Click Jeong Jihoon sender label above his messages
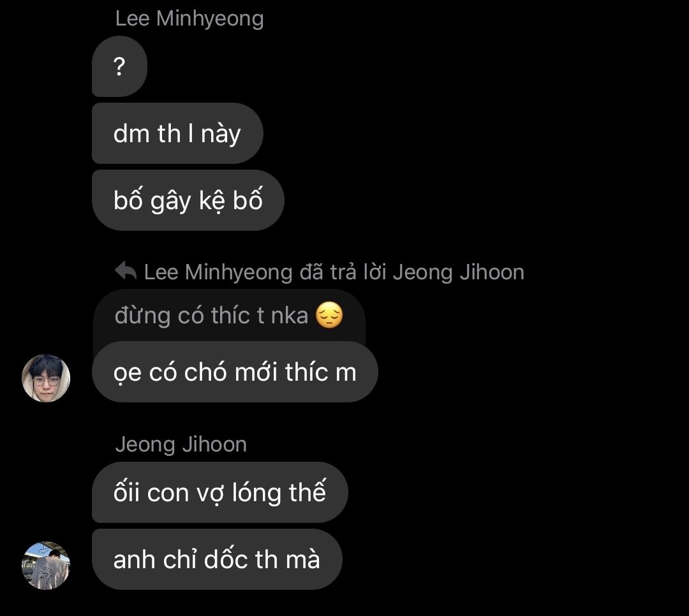The width and height of the screenshot is (689, 616). (181, 444)
